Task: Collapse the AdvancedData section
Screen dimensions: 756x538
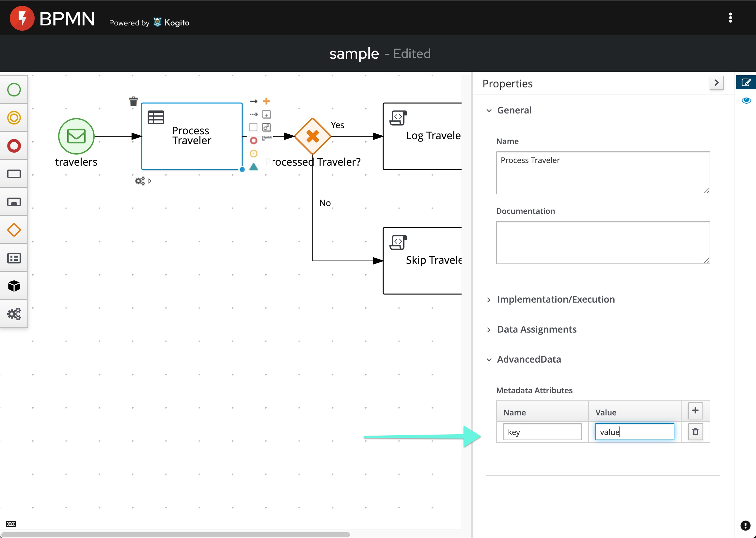Action: coord(528,359)
